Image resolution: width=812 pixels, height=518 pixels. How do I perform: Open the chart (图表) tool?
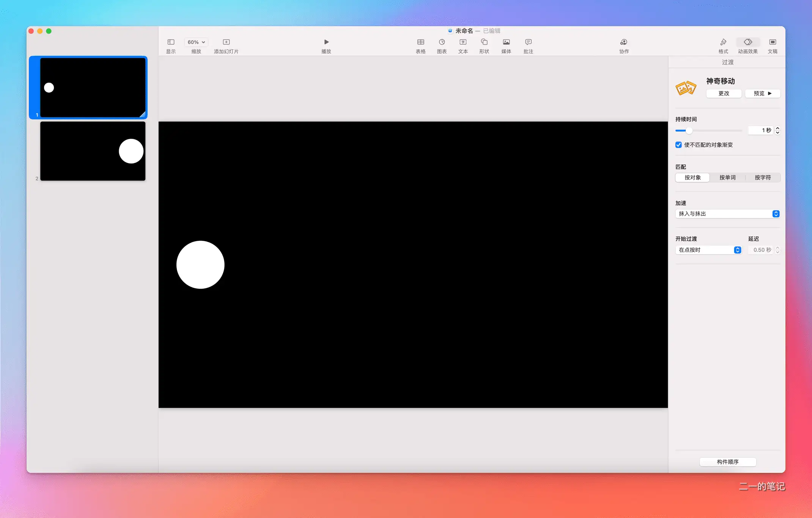(x=442, y=42)
